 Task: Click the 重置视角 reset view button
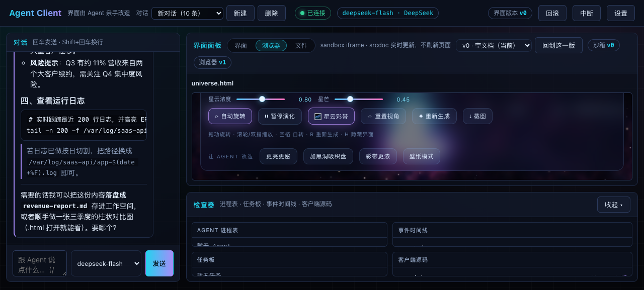click(383, 116)
